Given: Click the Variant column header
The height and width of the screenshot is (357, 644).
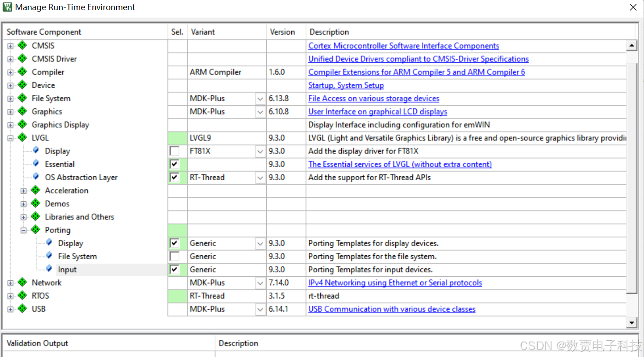Looking at the screenshot, I should pos(227,32).
